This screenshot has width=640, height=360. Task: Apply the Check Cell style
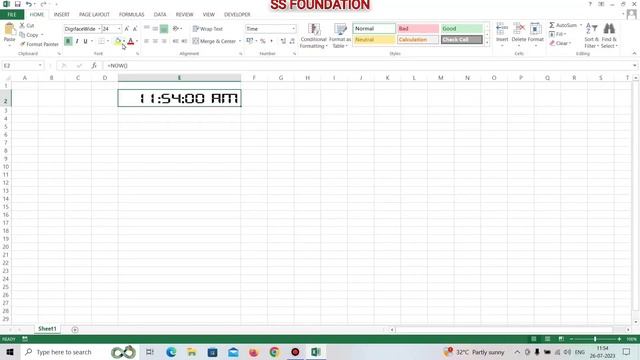coord(461,40)
